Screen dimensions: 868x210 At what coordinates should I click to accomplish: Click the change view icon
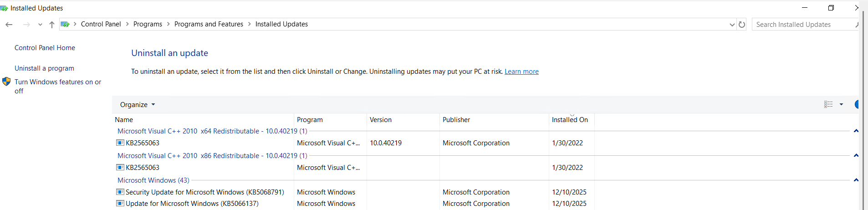tap(828, 104)
